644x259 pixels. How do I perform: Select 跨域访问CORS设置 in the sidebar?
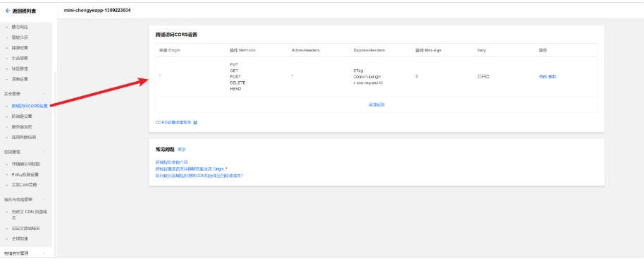click(x=30, y=106)
